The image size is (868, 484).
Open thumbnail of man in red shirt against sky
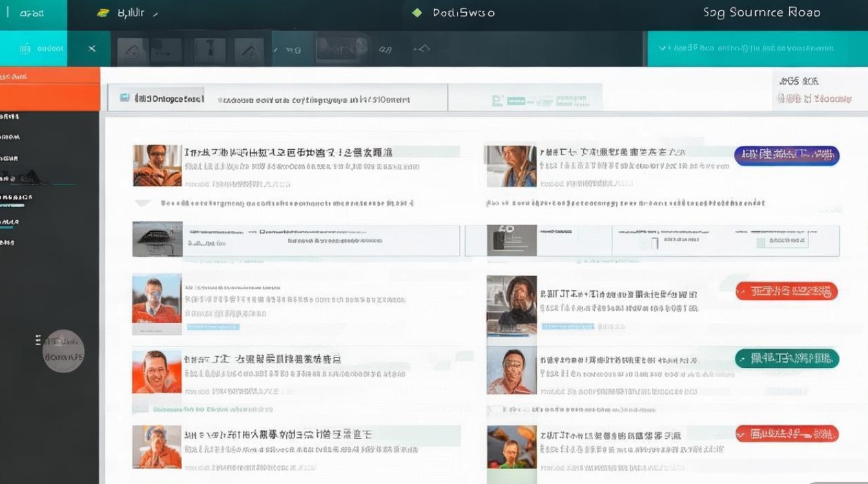tap(157, 304)
